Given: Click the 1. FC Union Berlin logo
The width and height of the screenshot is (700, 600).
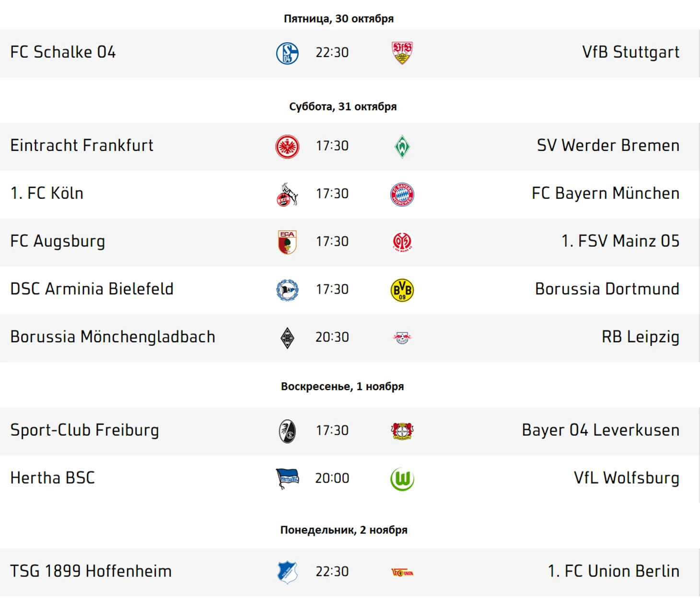Looking at the screenshot, I should [x=402, y=572].
